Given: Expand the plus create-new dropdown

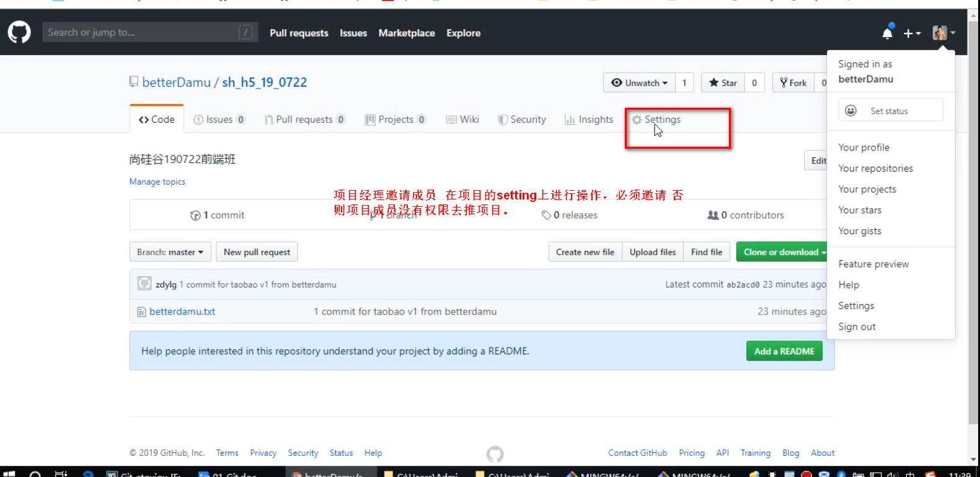Looking at the screenshot, I should (x=912, y=33).
